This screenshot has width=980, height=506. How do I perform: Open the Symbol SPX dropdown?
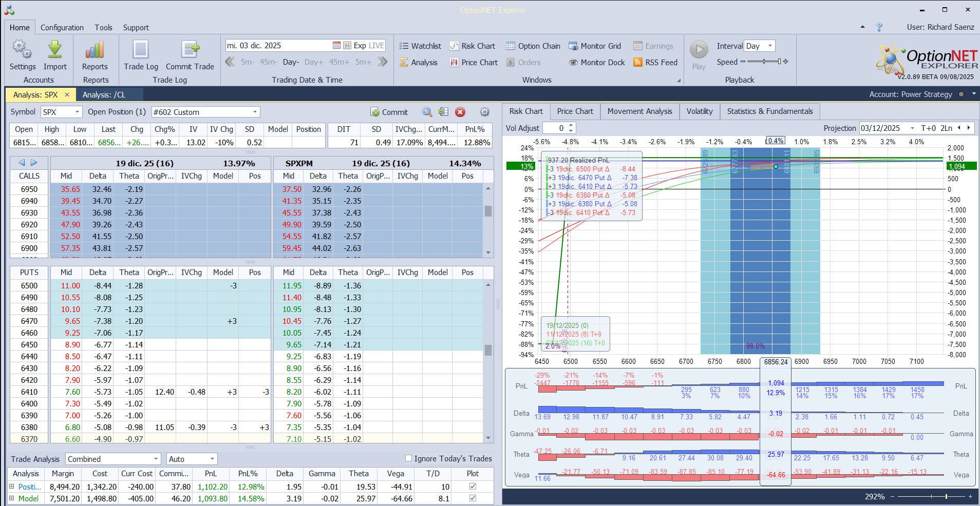(78, 112)
